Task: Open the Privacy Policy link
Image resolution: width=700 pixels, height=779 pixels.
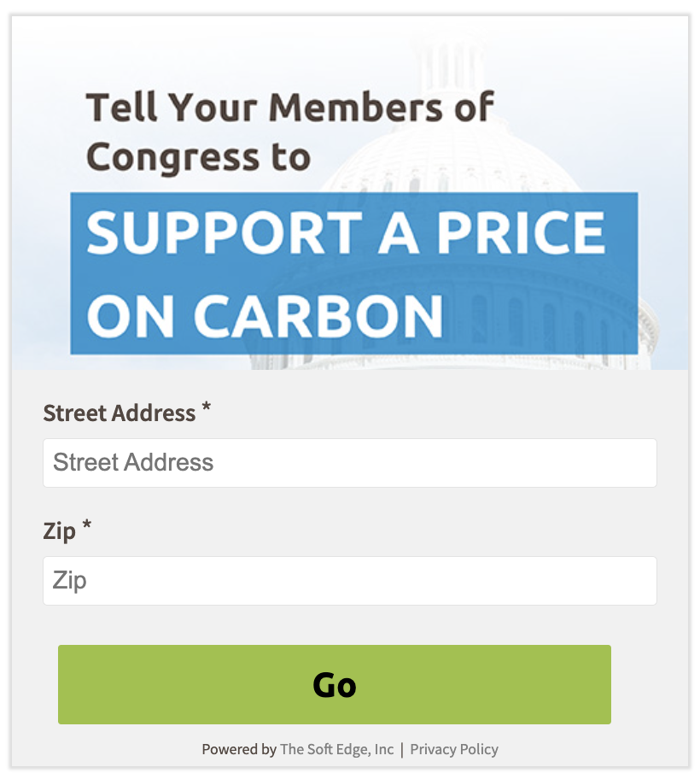Action: pyautogui.click(x=454, y=749)
